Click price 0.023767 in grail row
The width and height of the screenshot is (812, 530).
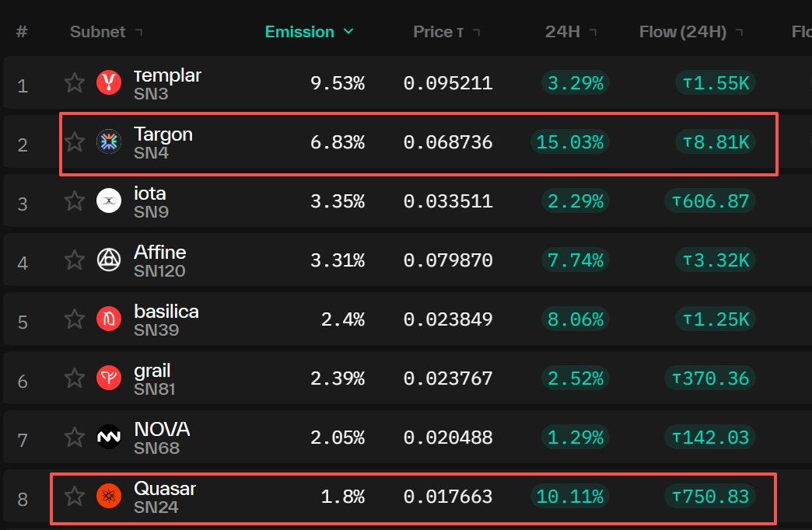point(448,378)
